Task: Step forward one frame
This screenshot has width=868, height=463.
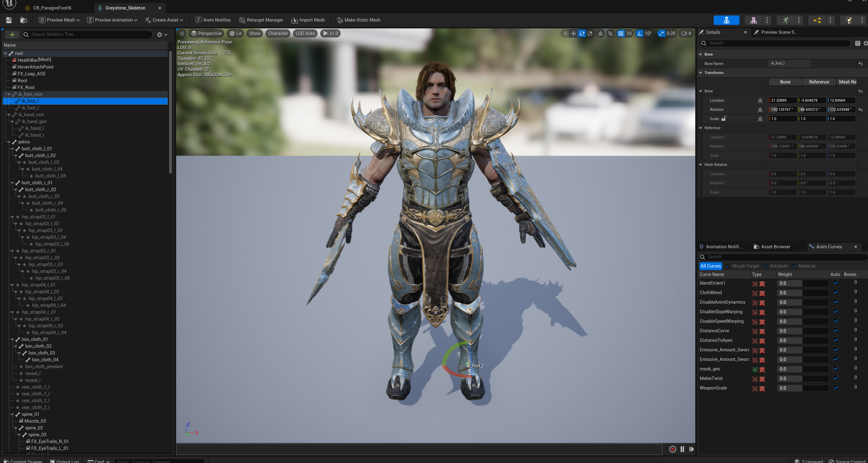Action: click(691, 449)
